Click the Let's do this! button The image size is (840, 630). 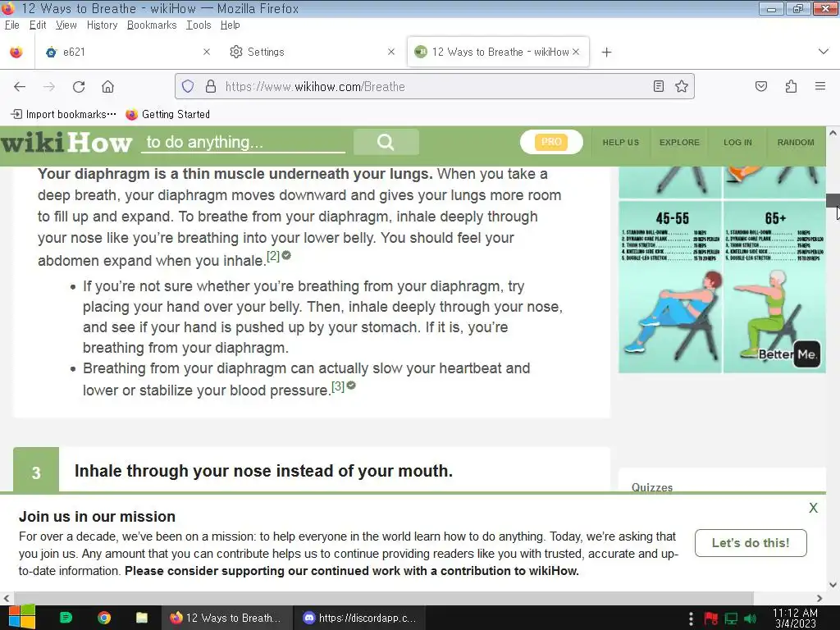pos(751,543)
